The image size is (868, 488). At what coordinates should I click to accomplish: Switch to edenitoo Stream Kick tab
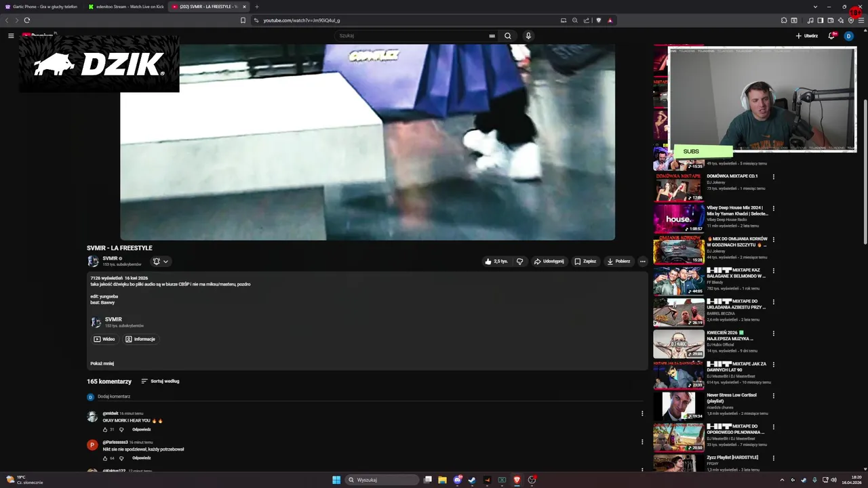(126, 7)
